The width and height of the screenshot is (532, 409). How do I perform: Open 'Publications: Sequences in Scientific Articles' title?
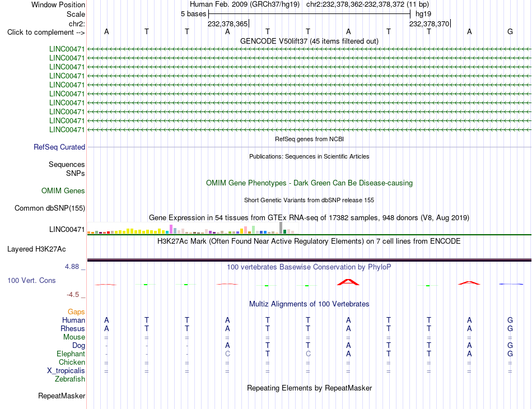309,156
